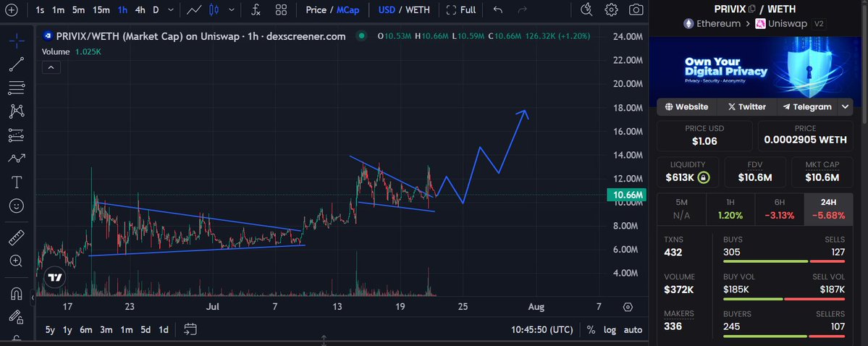Image resolution: width=868 pixels, height=346 pixels.
Task: Open the project Telegram link
Action: [x=807, y=107]
